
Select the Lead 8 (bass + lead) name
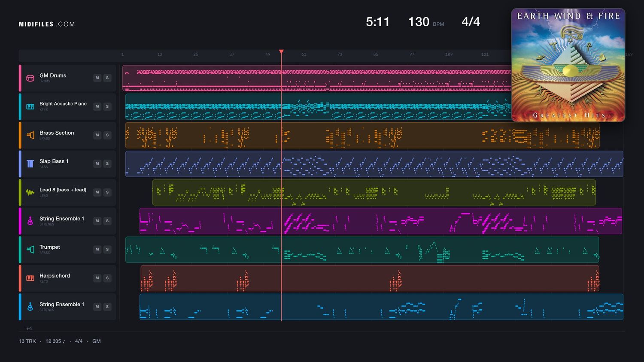pos(63,190)
